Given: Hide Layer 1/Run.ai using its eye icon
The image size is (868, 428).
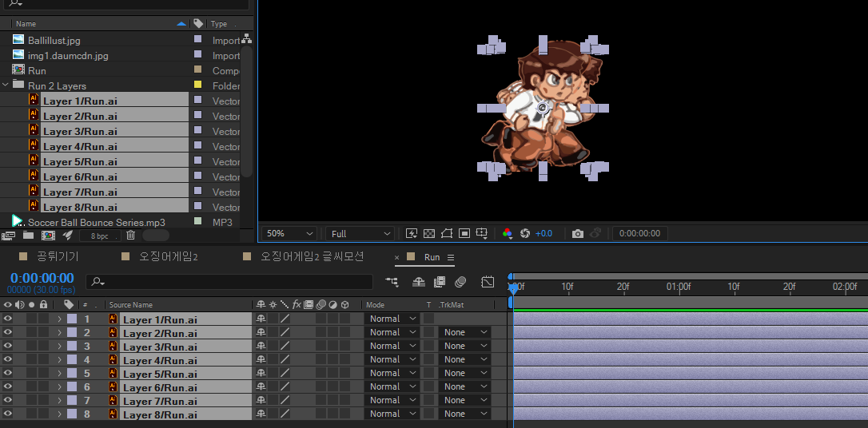Looking at the screenshot, I should pyautogui.click(x=8, y=319).
